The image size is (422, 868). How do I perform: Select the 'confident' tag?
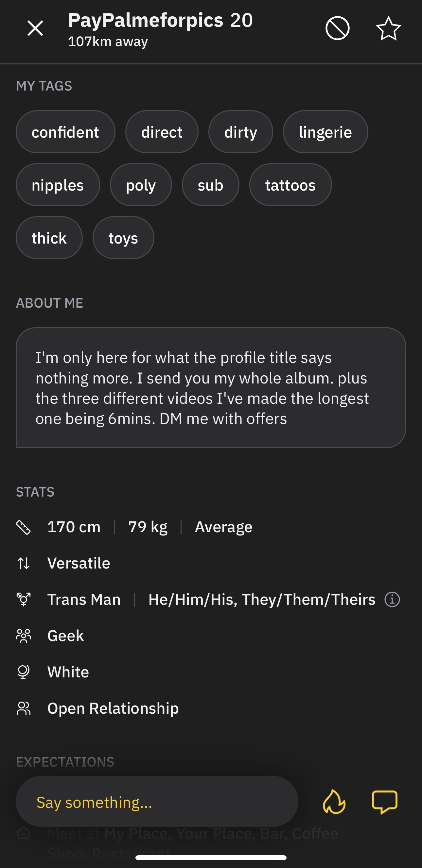(65, 132)
